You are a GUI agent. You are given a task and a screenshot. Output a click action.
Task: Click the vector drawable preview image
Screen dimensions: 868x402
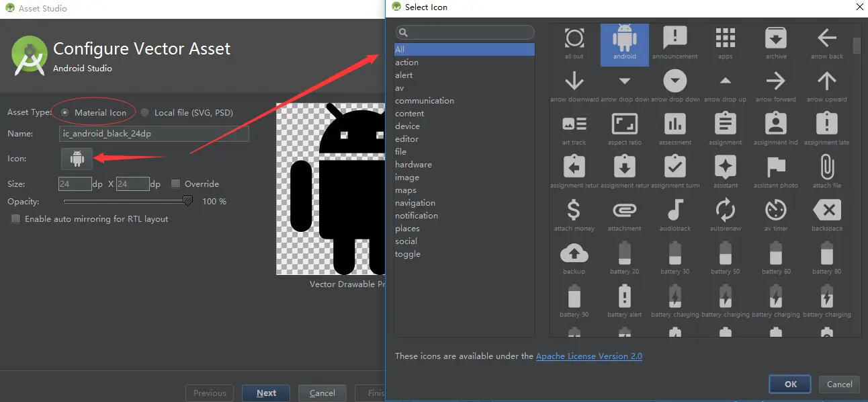[x=331, y=189]
